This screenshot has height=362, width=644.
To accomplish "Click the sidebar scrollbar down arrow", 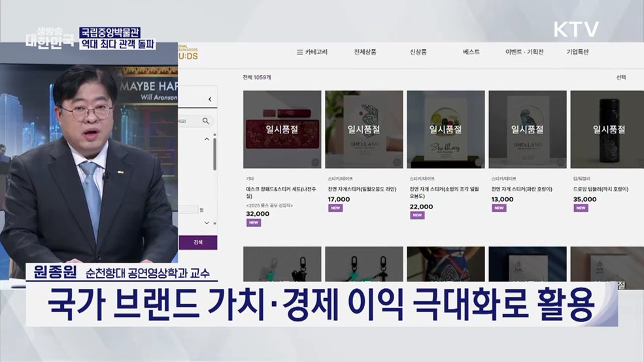I will pos(214,223).
